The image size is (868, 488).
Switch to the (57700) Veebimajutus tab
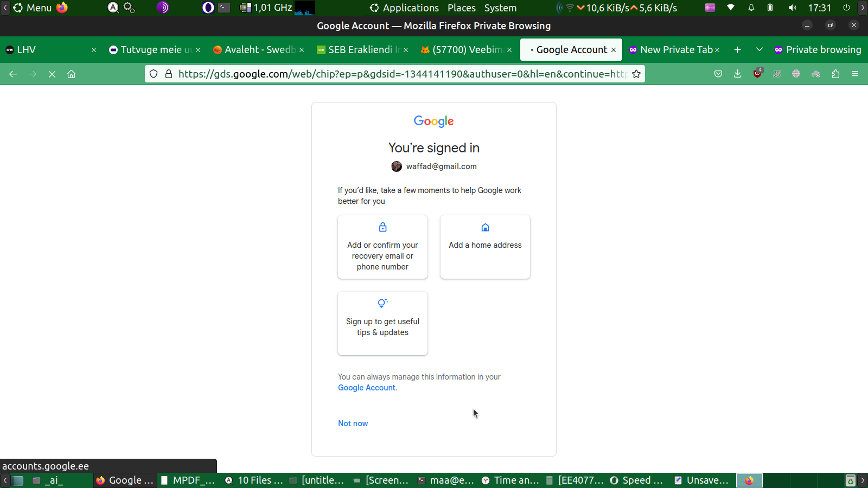[465, 50]
